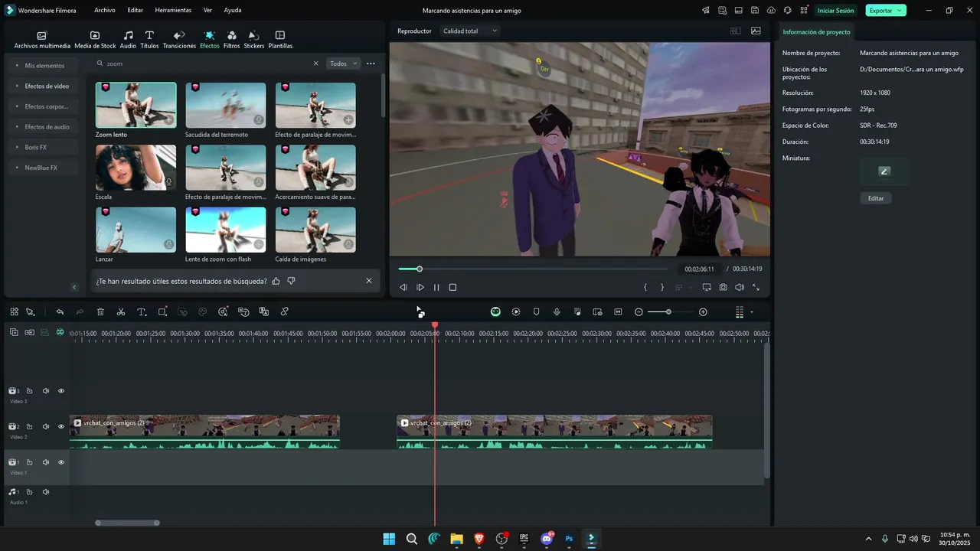Mute the Audio 1 track

46,491
